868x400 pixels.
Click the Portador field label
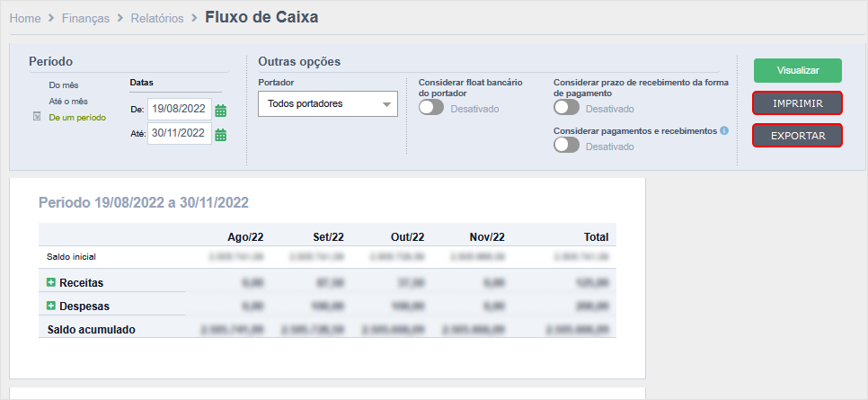point(276,82)
